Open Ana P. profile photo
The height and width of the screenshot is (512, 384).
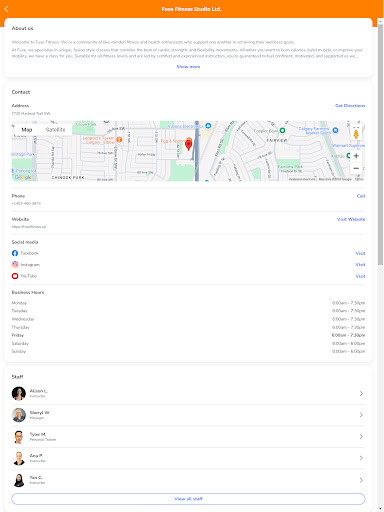[19, 458]
